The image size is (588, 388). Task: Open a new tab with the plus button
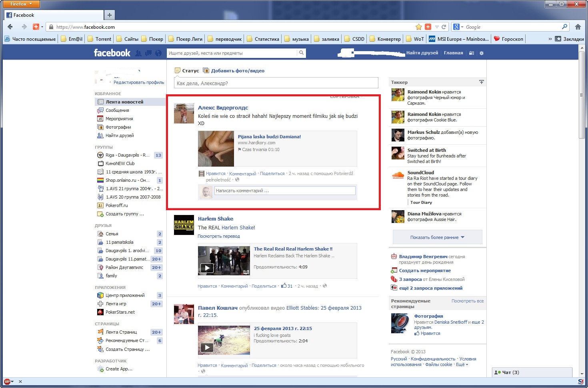pos(109,15)
